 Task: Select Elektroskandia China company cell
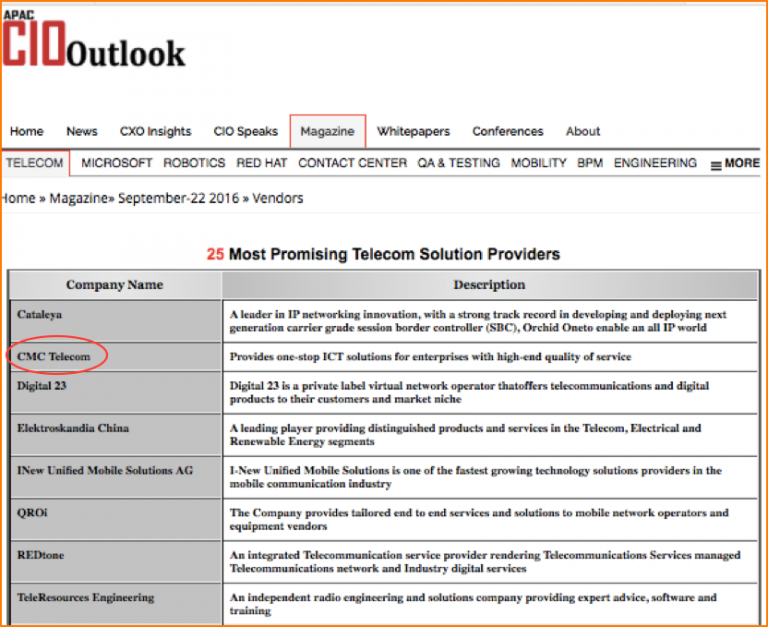(x=116, y=435)
